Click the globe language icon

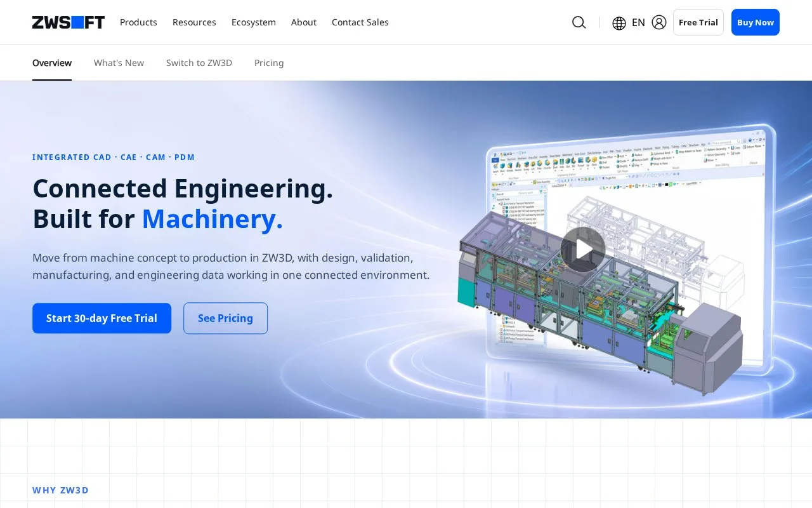coord(619,23)
